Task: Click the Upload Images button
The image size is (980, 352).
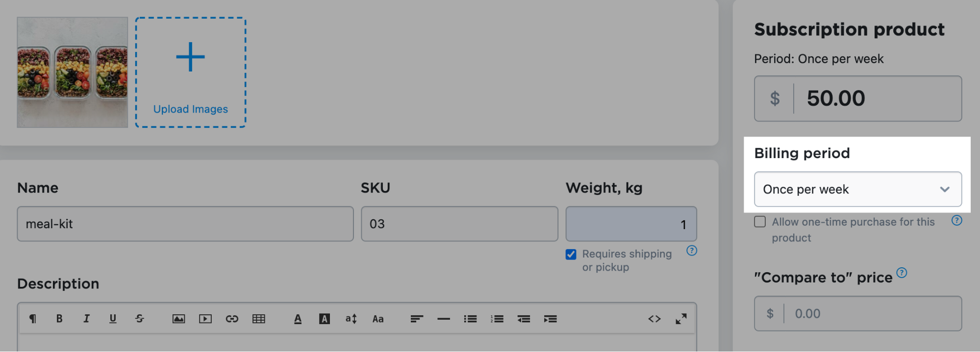Action: [191, 72]
